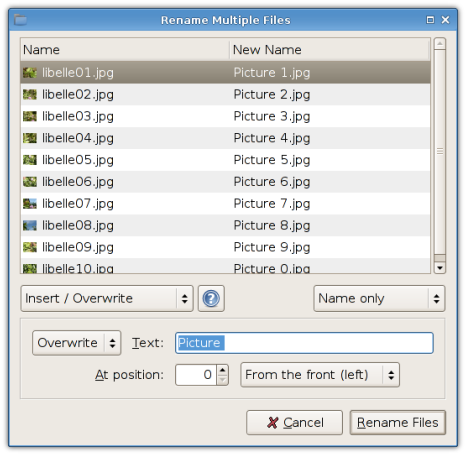Image resolution: width=466 pixels, height=455 pixels.
Task: Select the libelle03.jpg row
Action: (x=225, y=116)
